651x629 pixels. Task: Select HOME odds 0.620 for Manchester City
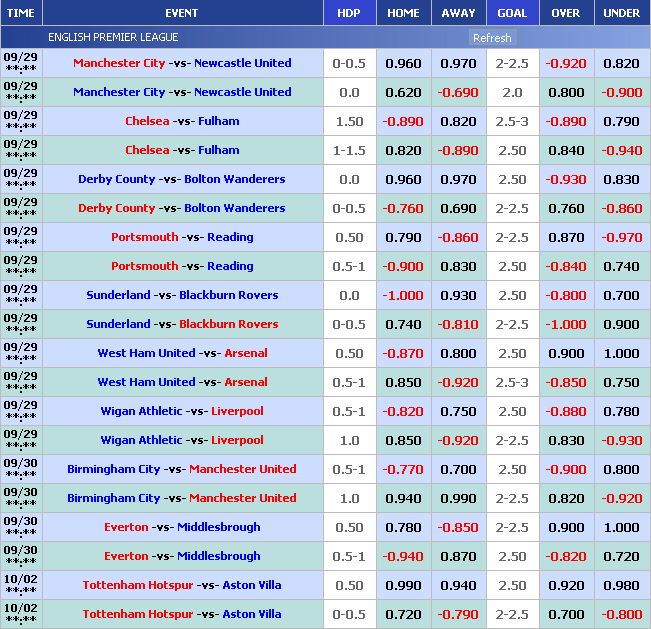coord(403,92)
